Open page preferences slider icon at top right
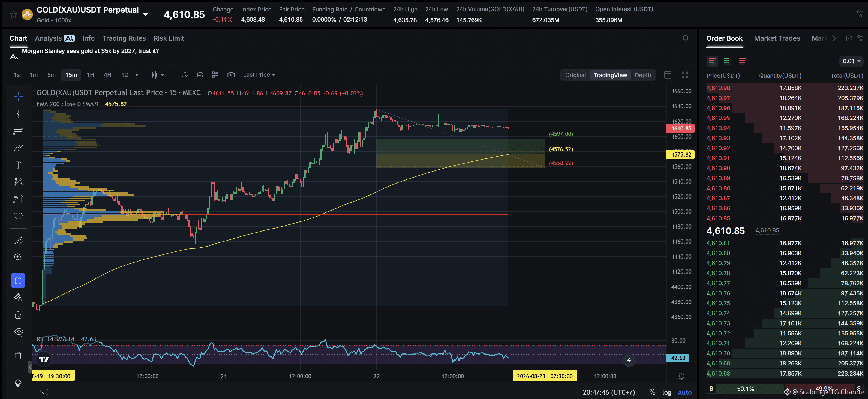Image resolution: width=868 pixels, height=399 pixels. click(x=860, y=14)
